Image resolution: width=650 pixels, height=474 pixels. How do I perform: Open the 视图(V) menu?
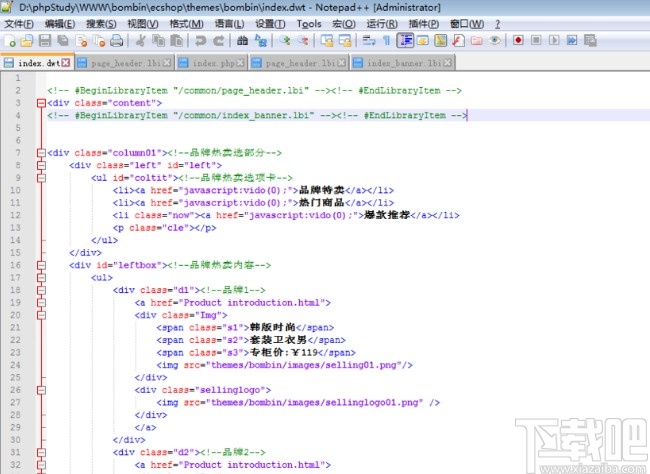pos(143,24)
